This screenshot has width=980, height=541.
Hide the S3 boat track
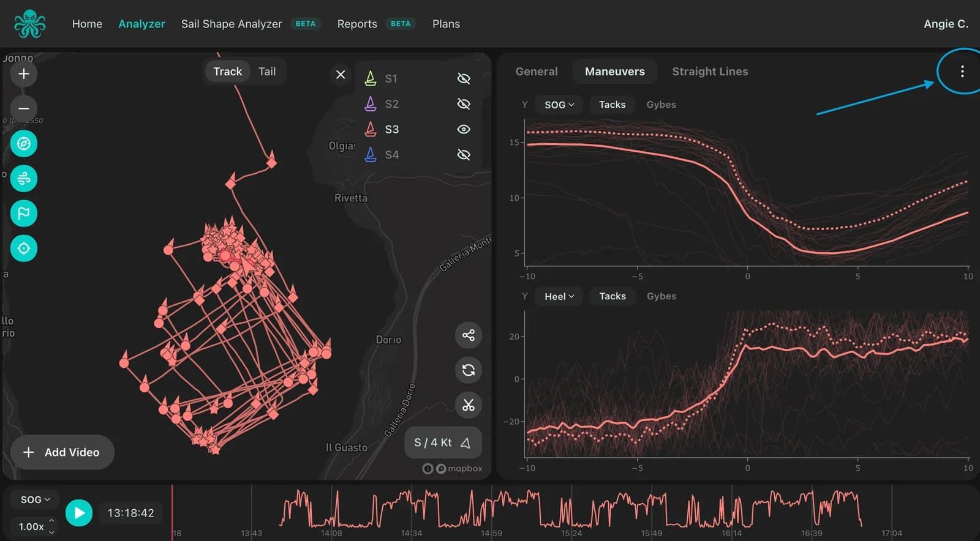[464, 129]
